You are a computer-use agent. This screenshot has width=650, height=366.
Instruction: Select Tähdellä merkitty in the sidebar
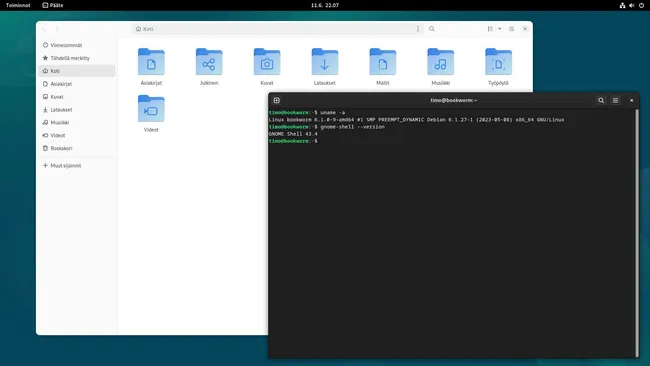pyautogui.click(x=77, y=58)
